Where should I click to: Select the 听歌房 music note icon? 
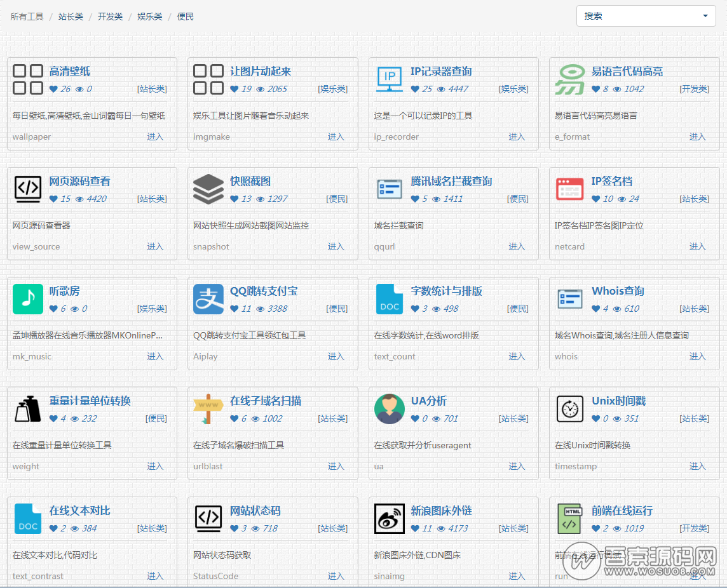pos(28,298)
